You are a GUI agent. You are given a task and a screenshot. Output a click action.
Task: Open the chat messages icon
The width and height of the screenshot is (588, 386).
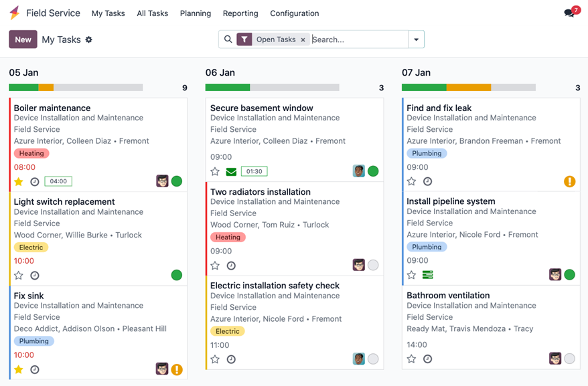(570, 13)
